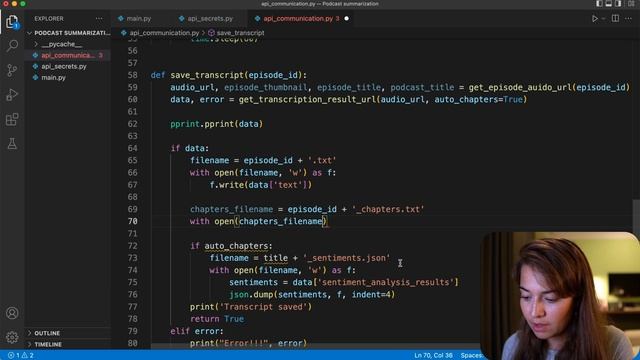Viewport: 640px width, 360px height.
Task: Click Ln 70, Col 38 cursor position
Action: [433, 356]
